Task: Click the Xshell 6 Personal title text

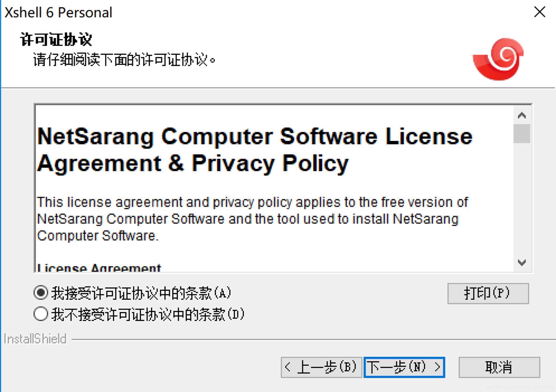Action: [x=58, y=13]
